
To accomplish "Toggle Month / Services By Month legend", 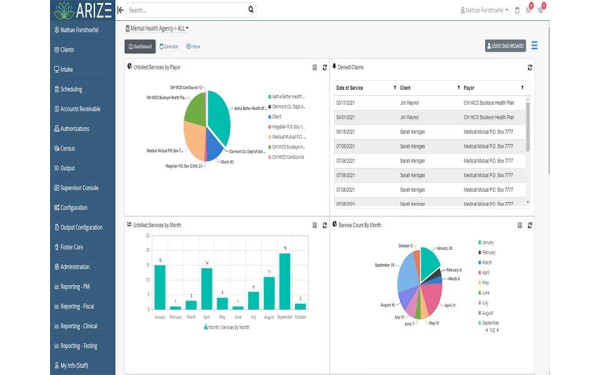I will [x=227, y=327].
